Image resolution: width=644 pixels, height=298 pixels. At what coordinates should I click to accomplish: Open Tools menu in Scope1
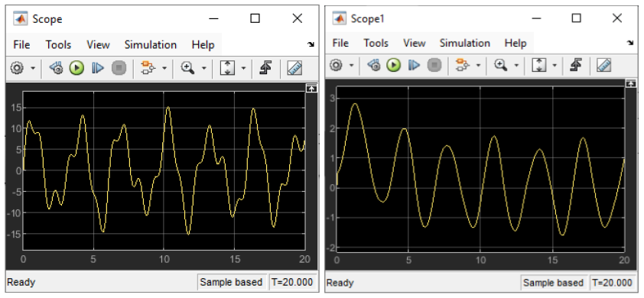[376, 43]
